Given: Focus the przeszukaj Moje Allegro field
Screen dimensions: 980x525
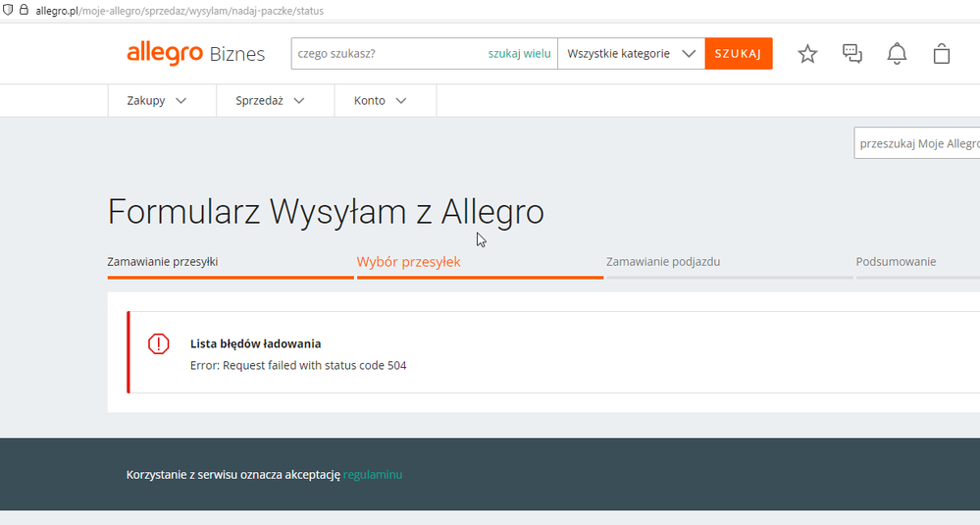Looking at the screenshot, I should (917, 143).
